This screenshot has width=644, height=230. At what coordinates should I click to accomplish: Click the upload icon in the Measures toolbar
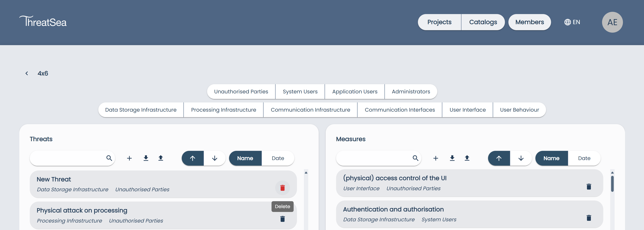[467, 158]
